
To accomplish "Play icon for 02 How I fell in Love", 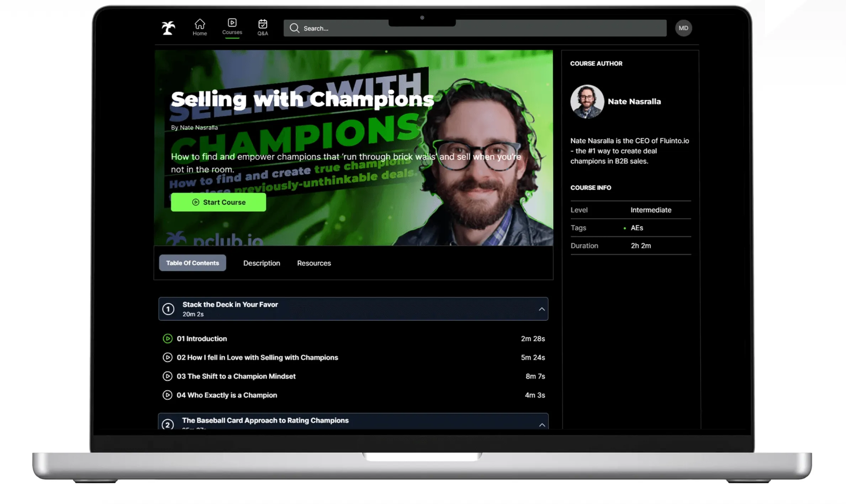I will click(x=168, y=358).
